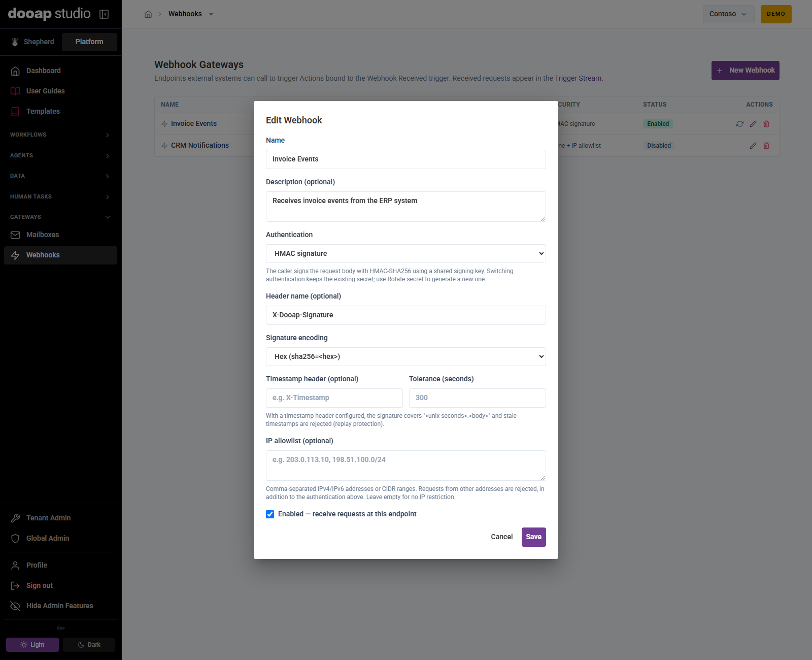Expand the Workflows sidebar section
This screenshot has height=660, width=812.
click(60, 135)
